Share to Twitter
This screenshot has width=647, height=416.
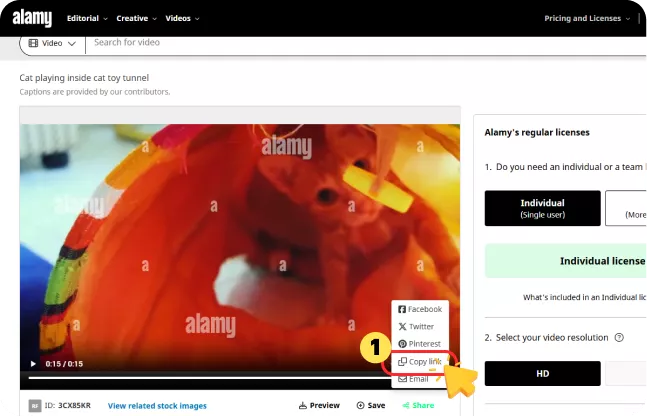[x=416, y=326]
